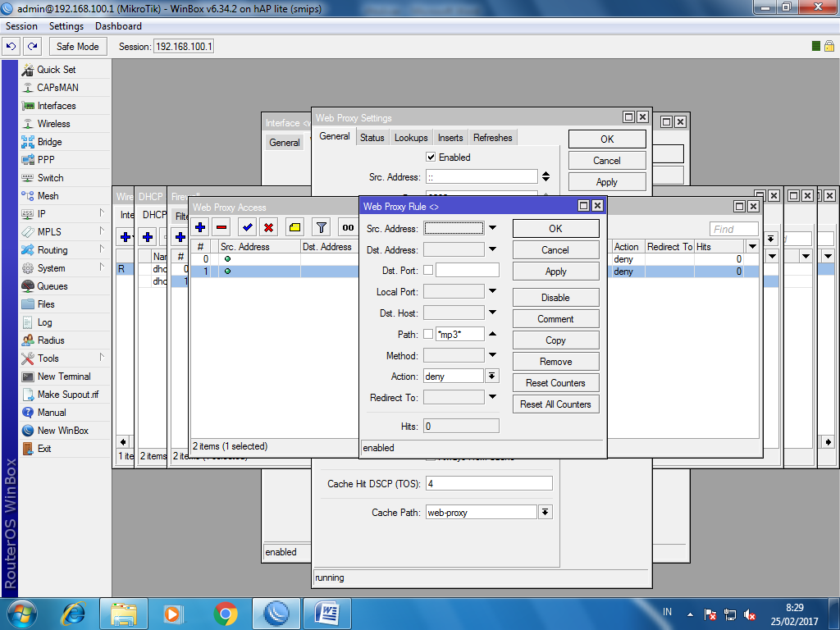Enable rule with the blue checkmark icon
The height and width of the screenshot is (630, 840).
(x=248, y=228)
